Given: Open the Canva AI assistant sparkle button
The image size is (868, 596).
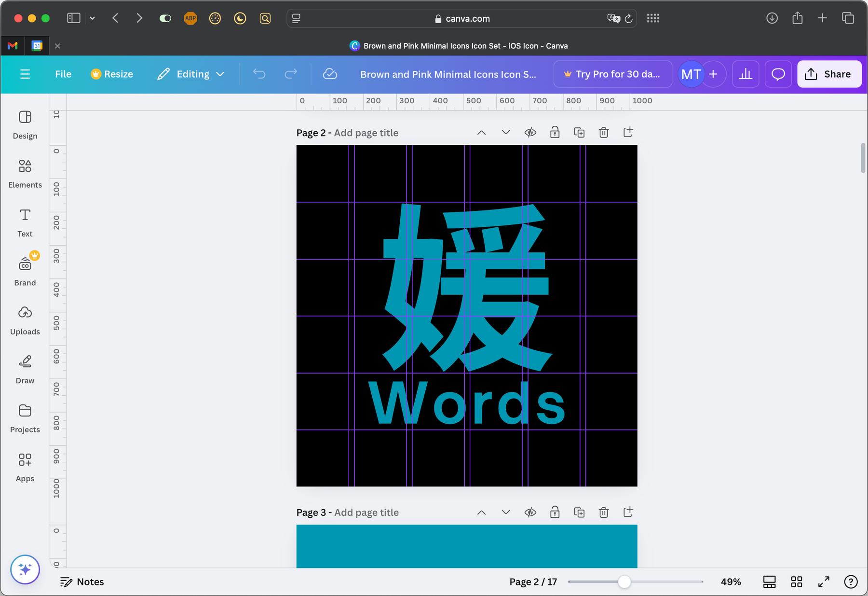Looking at the screenshot, I should [25, 569].
